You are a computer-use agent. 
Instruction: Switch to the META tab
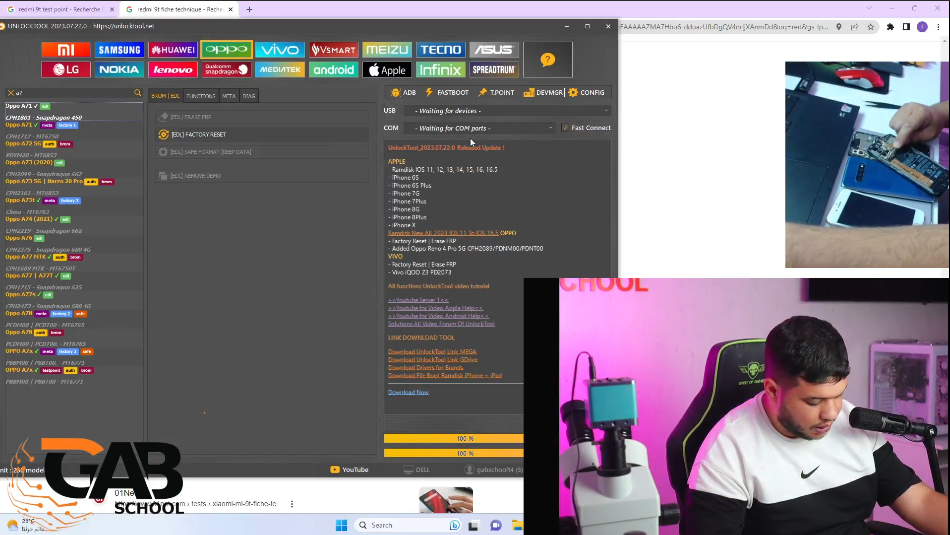point(229,96)
